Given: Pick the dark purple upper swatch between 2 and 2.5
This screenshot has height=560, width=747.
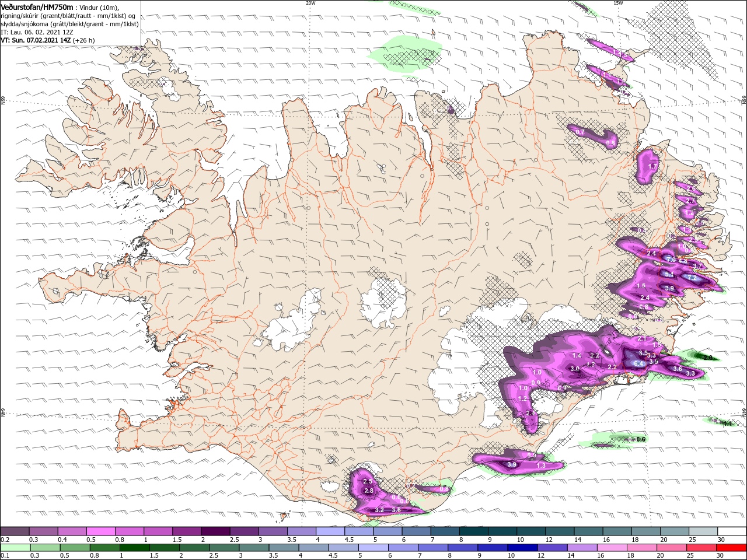Looking at the screenshot, I should point(215,531).
